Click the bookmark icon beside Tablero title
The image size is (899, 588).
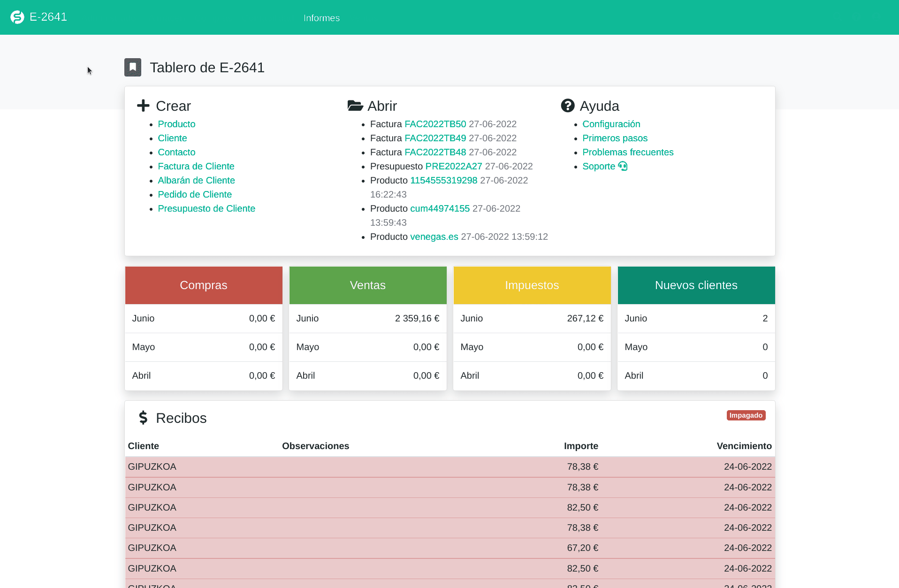pos(133,68)
